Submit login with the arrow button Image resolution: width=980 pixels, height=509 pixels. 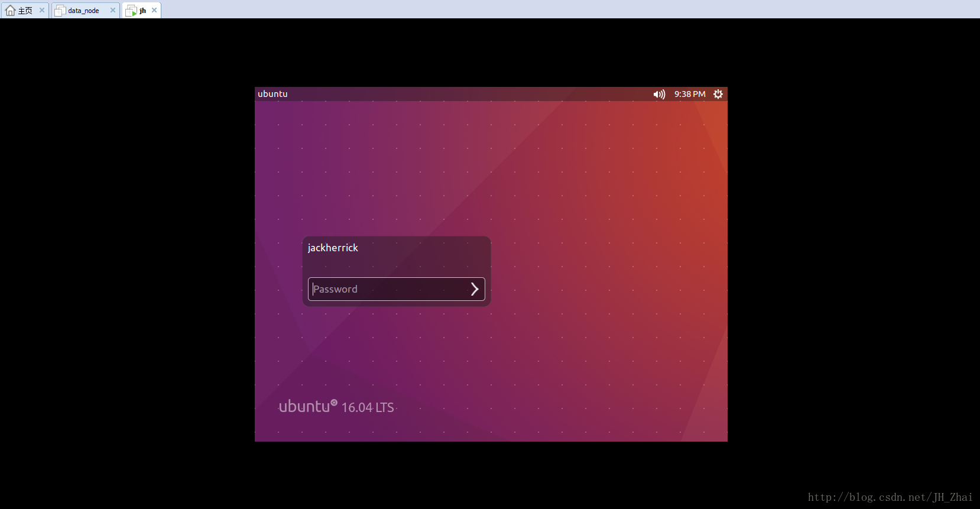point(475,289)
